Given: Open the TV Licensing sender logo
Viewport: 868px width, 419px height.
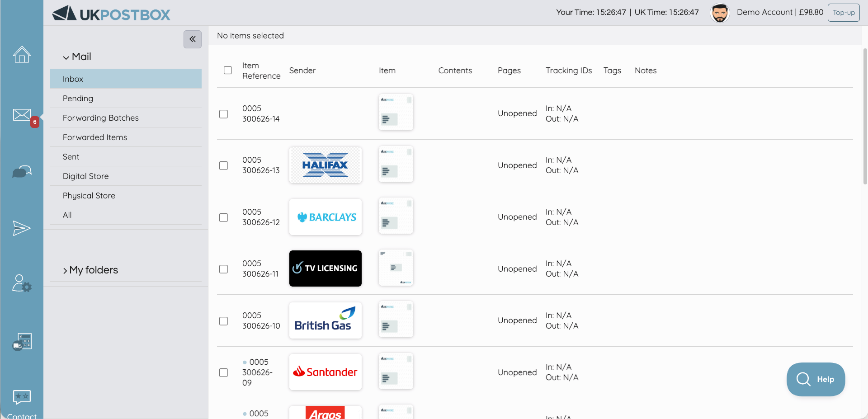Looking at the screenshot, I should pyautogui.click(x=325, y=268).
